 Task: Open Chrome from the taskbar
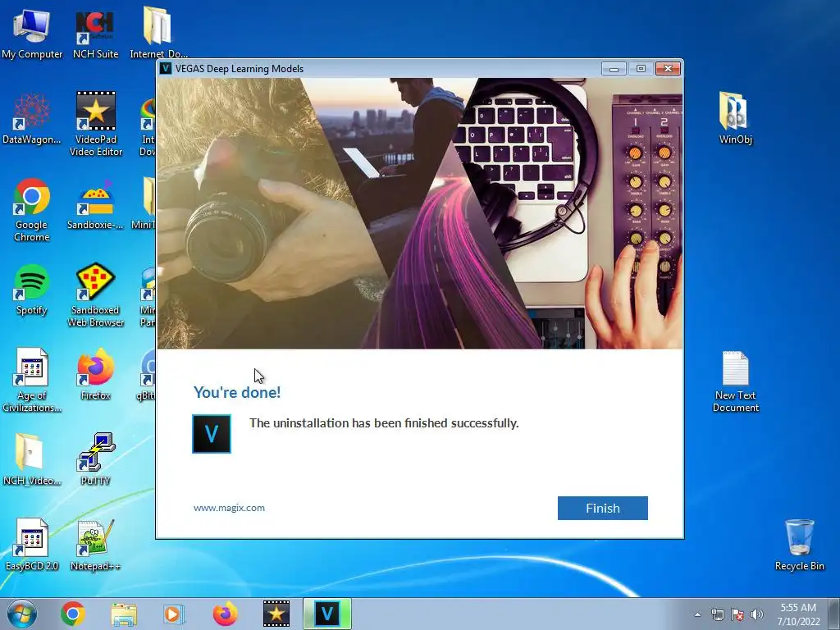73,614
